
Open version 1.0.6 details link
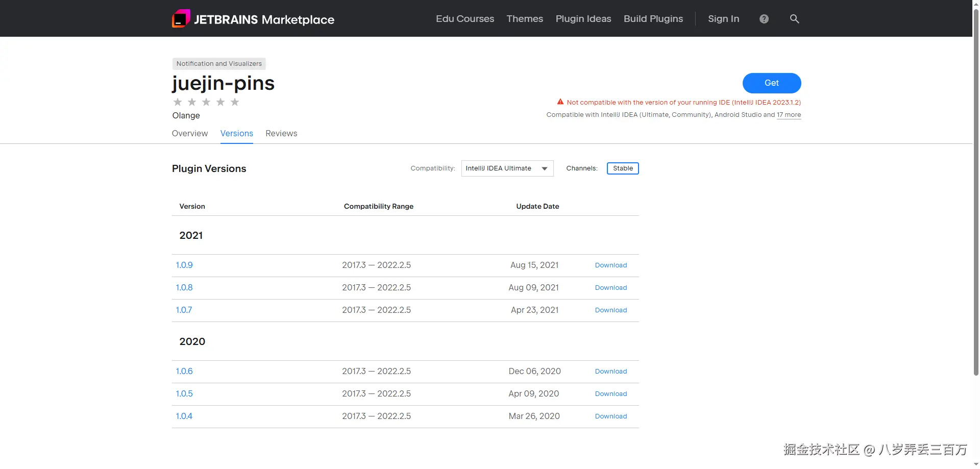pos(184,371)
